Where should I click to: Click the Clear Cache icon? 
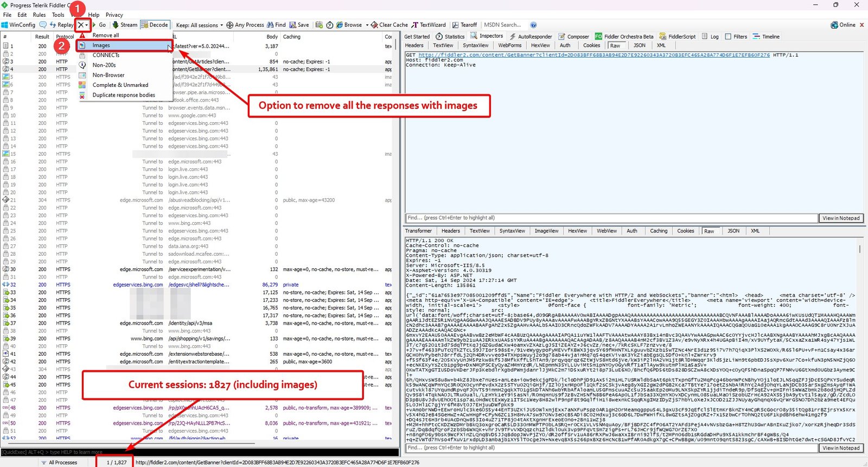point(374,25)
